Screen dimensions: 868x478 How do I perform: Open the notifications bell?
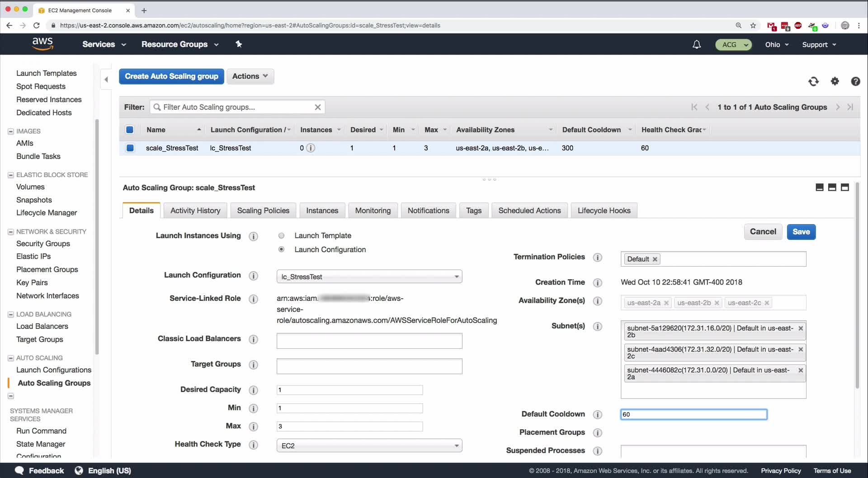(697, 44)
